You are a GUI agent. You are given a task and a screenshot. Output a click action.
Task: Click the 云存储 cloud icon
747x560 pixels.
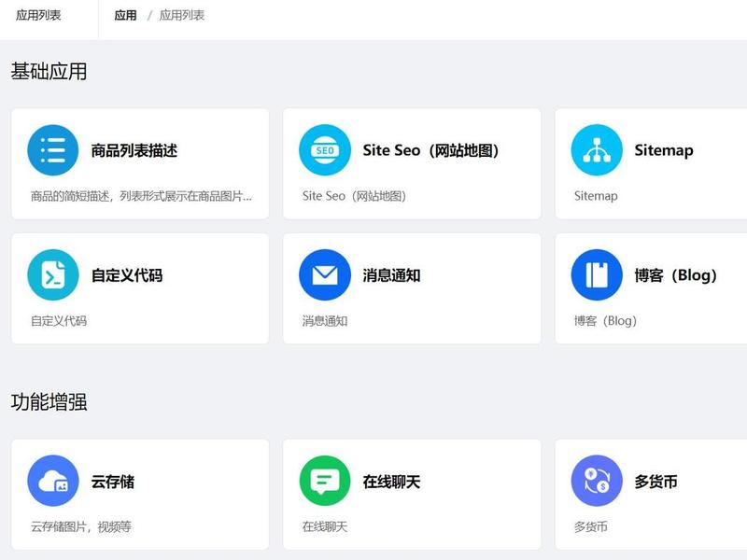click(53, 481)
